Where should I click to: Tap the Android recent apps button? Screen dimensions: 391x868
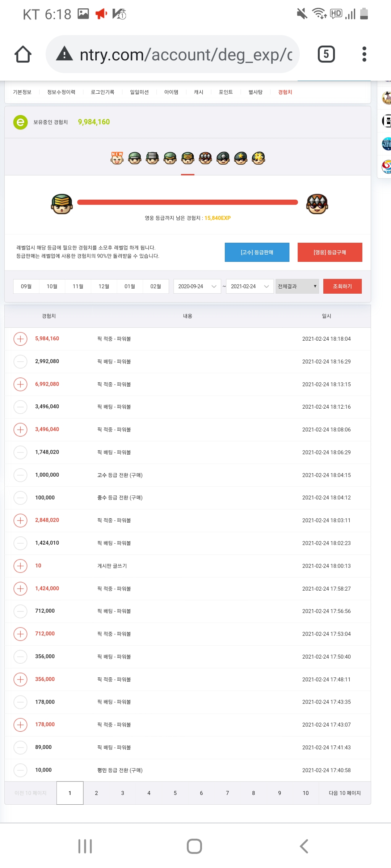[85, 846]
